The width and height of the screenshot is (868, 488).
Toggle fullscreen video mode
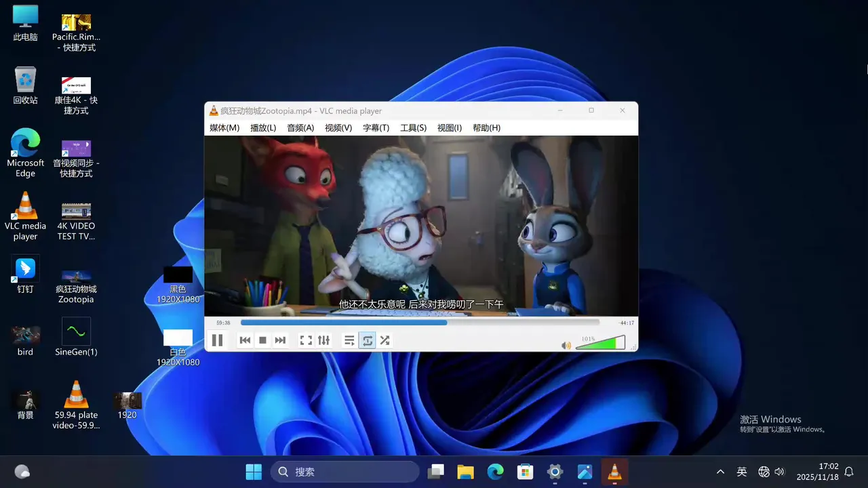point(306,340)
